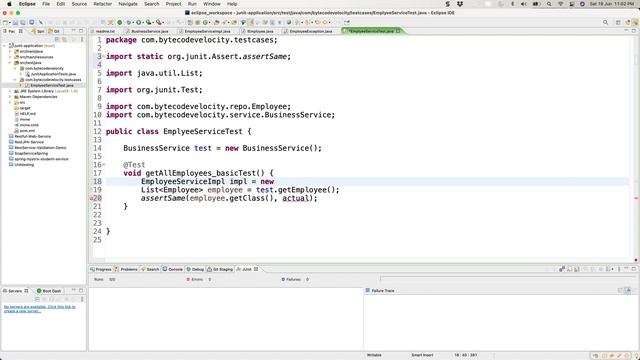
Task: Toggle Link with Editor in Package Explorer
Action: (64, 39)
